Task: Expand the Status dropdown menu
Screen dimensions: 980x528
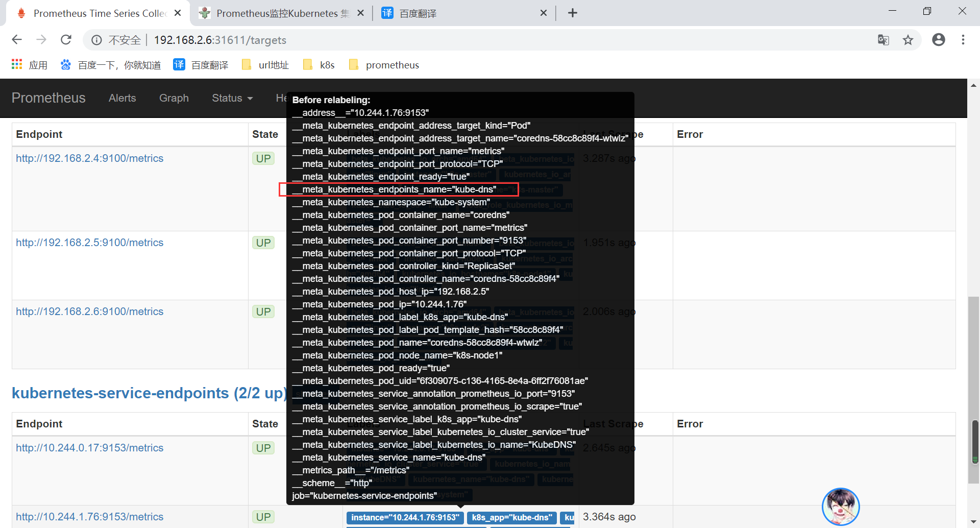Action: (x=232, y=98)
